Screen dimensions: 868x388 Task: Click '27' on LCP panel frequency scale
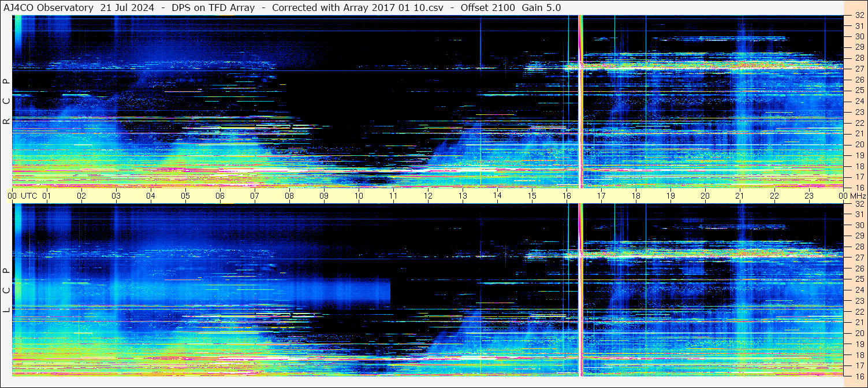(x=859, y=258)
